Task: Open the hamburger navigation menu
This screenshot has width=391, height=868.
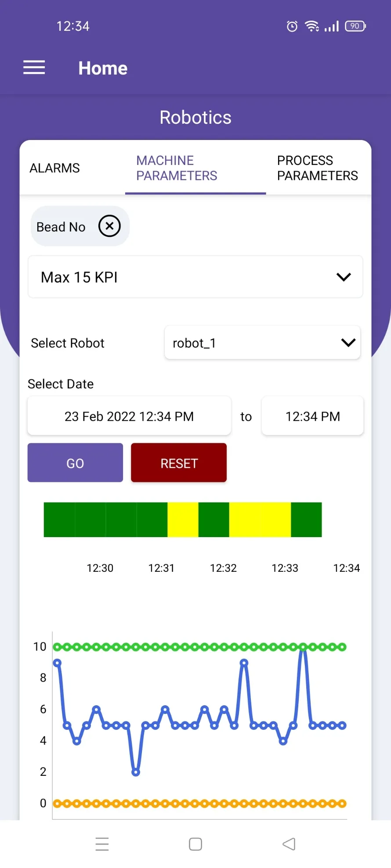Action: pyautogui.click(x=34, y=68)
